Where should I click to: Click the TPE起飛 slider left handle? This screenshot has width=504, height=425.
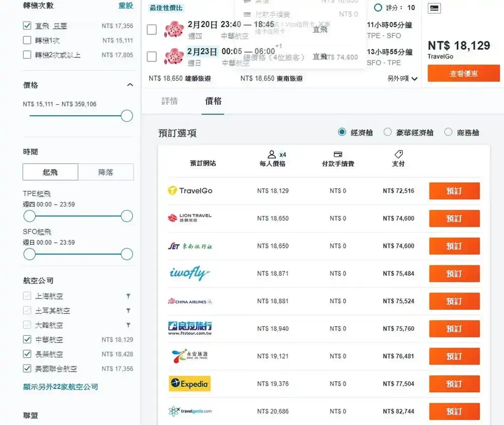[x=30, y=216]
